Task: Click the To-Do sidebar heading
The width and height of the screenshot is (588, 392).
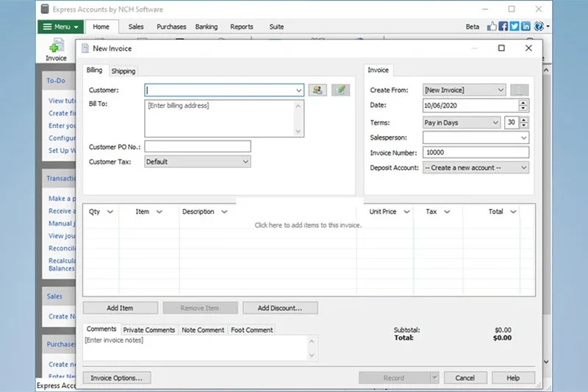Action: pyautogui.click(x=56, y=81)
